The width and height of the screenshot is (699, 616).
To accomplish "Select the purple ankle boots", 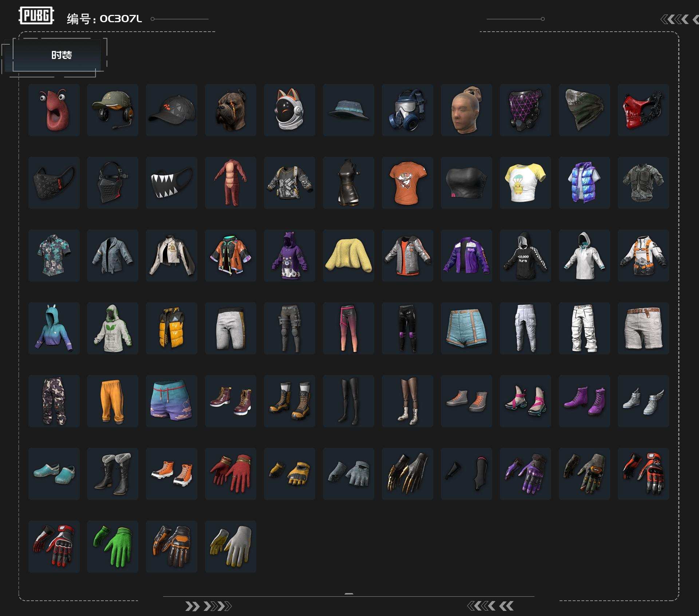I will (584, 401).
